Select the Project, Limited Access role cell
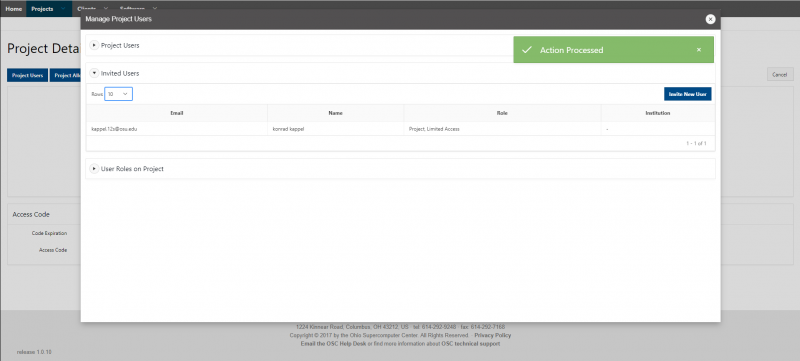Viewport: 800px width, 361px height. tap(503, 129)
